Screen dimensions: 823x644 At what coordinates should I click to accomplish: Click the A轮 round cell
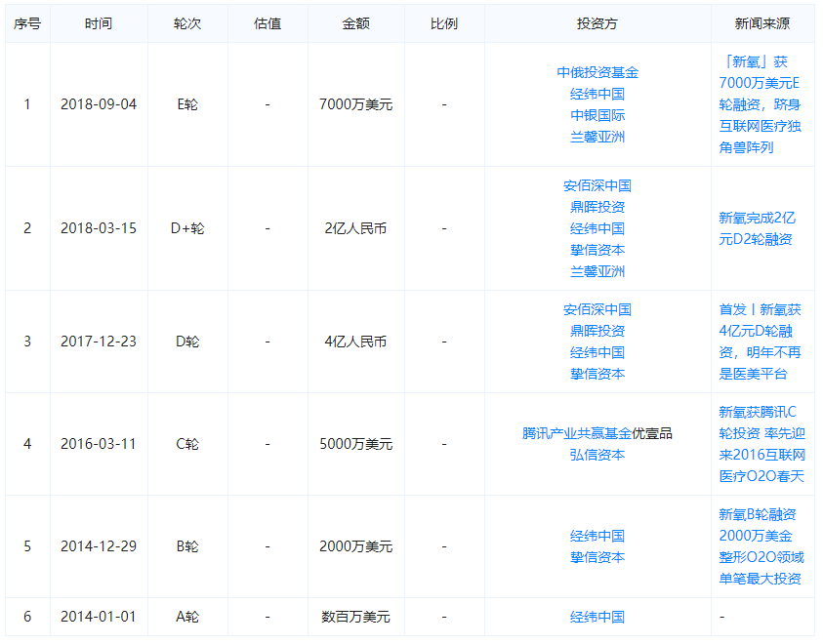tap(187, 617)
